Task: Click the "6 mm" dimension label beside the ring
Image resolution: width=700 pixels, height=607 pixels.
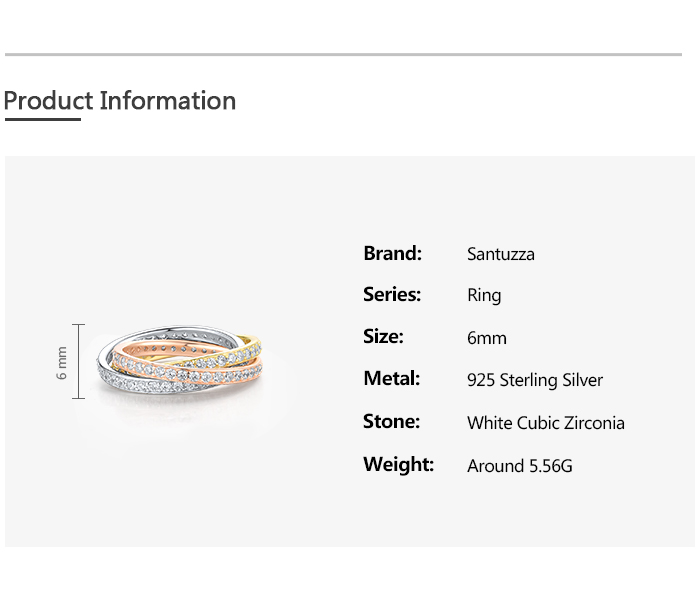Action: click(62, 362)
